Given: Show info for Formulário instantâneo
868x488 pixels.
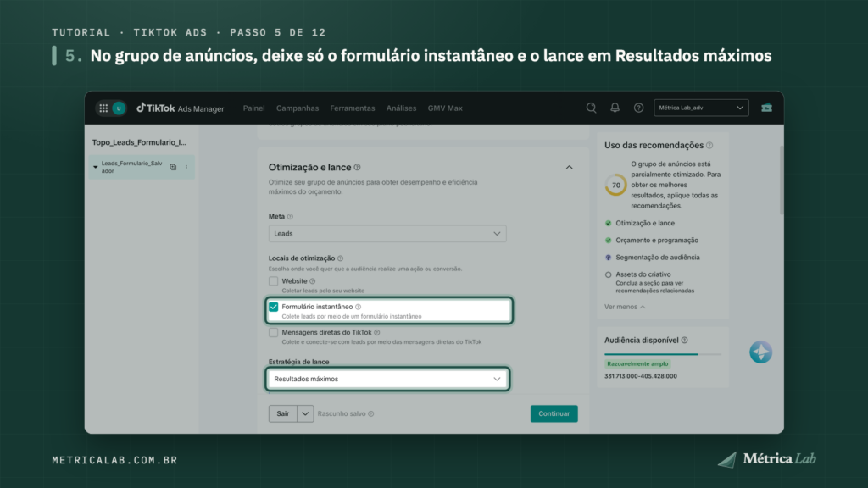Looking at the screenshot, I should point(359,307).
